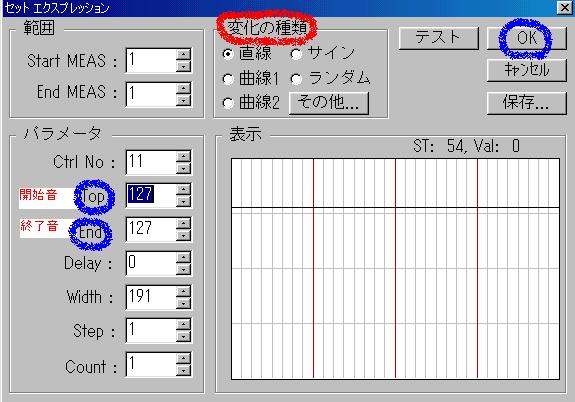
Task: Increase Delay value with up arrow
Action: point(183,257)
